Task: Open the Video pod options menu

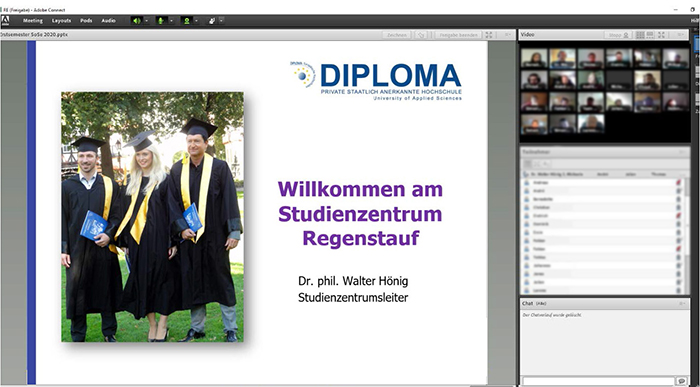Action: (x=680, y=35)
